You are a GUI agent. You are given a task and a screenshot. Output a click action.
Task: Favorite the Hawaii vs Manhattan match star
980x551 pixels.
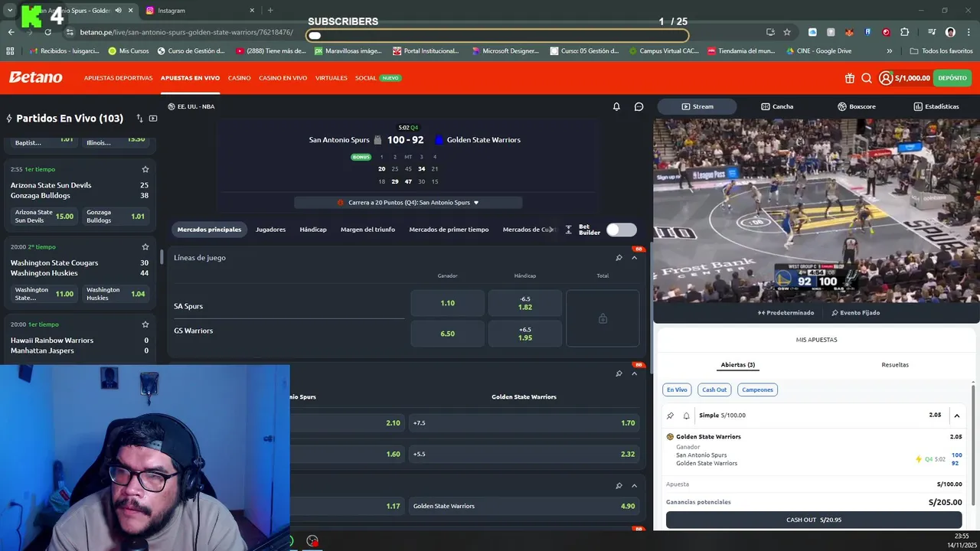145,324
